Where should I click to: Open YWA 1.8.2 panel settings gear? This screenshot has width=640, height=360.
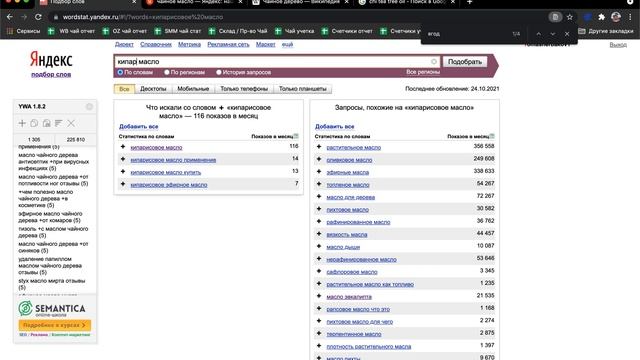(x=89, y=107)
